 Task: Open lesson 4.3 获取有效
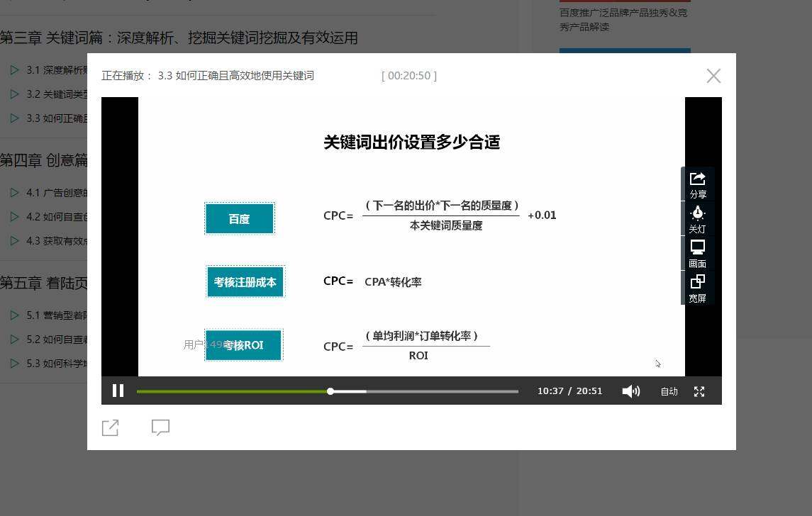(57, 241)
